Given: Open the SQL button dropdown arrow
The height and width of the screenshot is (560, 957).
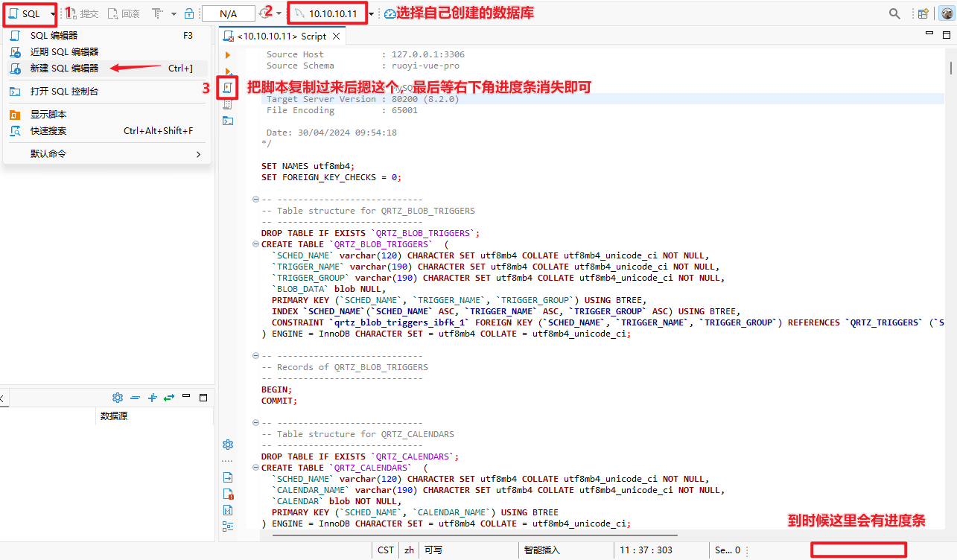Looking at the screenshot, I should pyautogui.click(x=52, y=14).
